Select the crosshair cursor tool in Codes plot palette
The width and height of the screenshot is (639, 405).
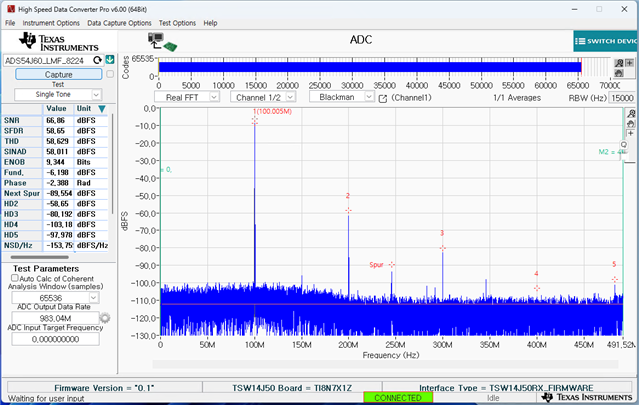click(x=630, y=63)
